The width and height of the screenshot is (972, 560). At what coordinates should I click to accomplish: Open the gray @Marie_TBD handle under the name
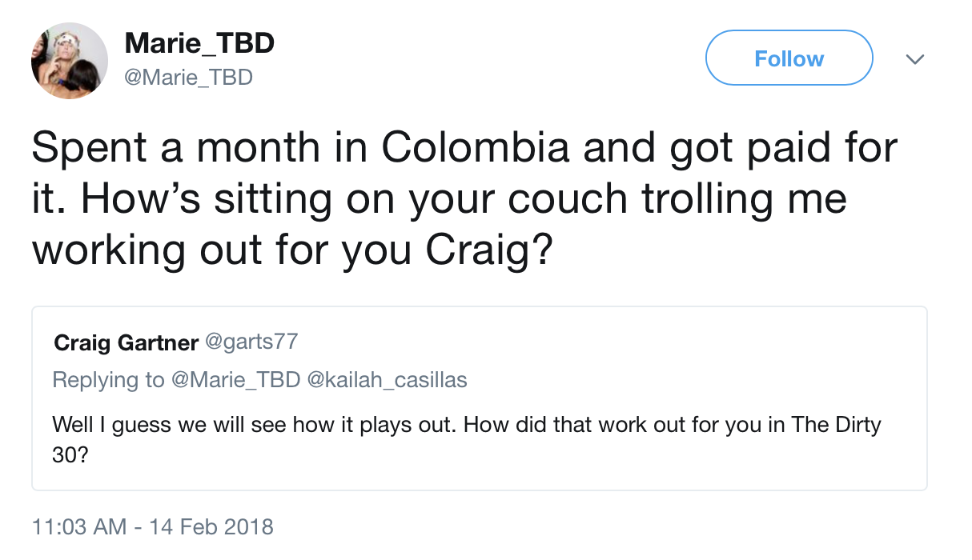189,77
